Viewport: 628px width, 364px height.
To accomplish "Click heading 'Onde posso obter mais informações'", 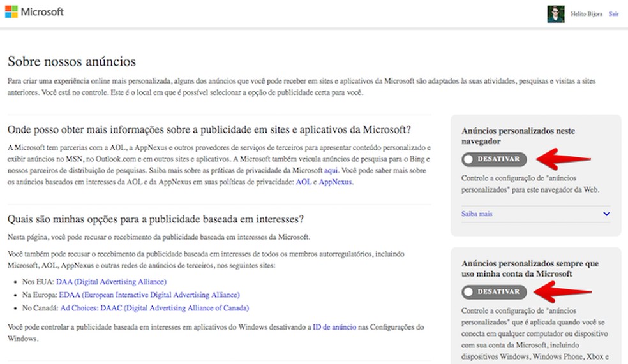I will [x=209, y=130].
